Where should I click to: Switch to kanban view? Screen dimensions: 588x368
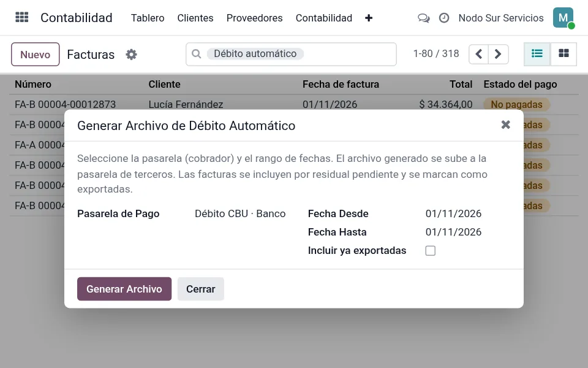click(563, 54)
